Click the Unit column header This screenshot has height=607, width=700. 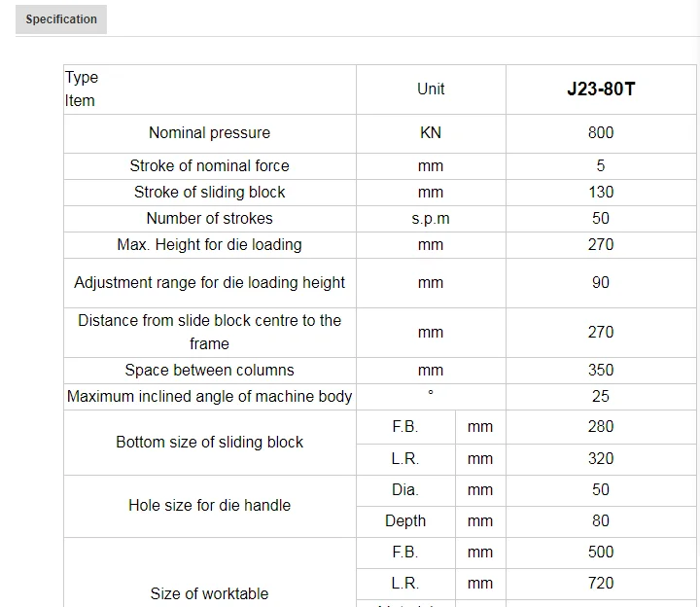[x=431, y=89]
